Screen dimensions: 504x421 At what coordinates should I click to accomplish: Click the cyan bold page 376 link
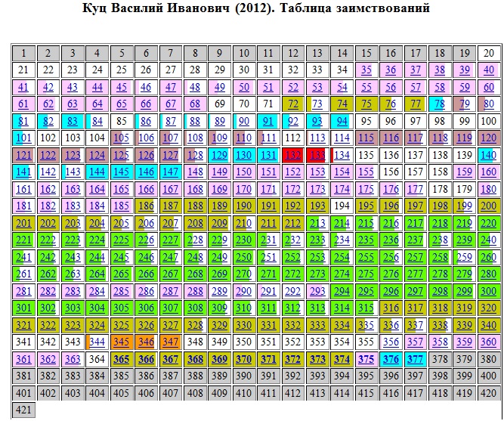click(x=391, y=359)
